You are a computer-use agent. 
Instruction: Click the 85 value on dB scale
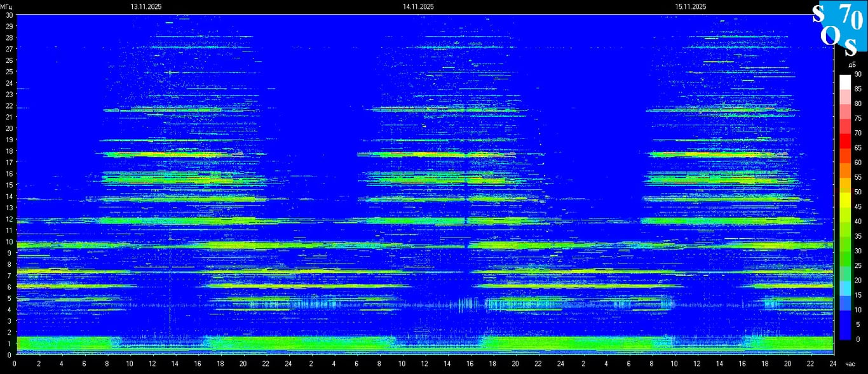click(858, 89)
